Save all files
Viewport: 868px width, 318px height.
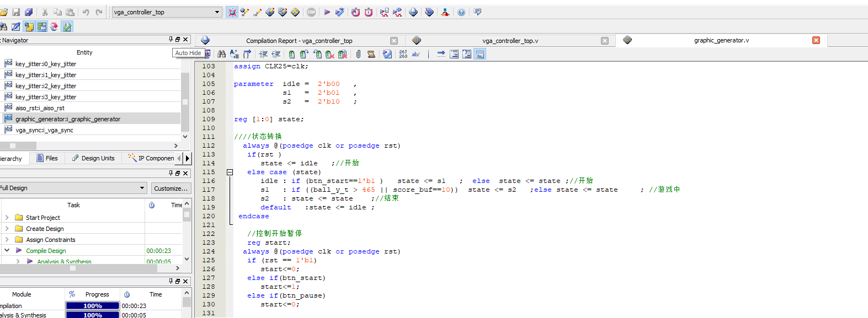29,12
